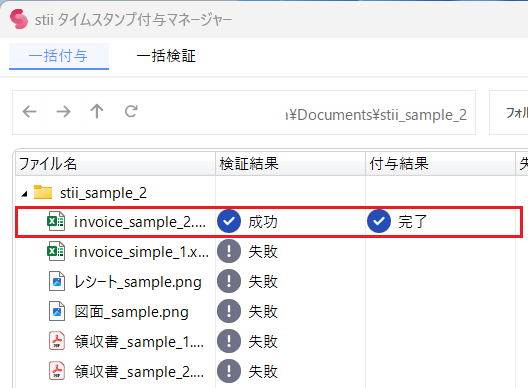Go back with the left arrow
This screenshot has height=388, width=528.
pos(30,111)
